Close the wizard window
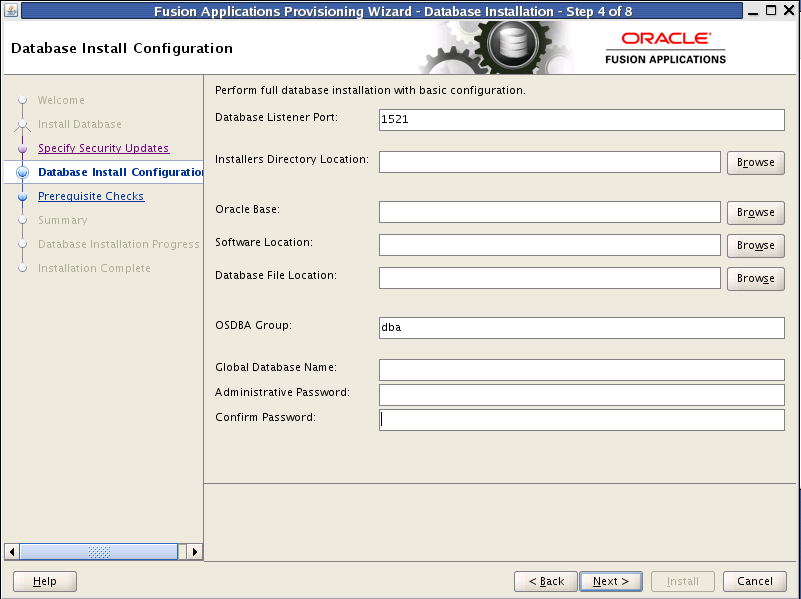Screen dimensions: 801x599 coord(789,10)
